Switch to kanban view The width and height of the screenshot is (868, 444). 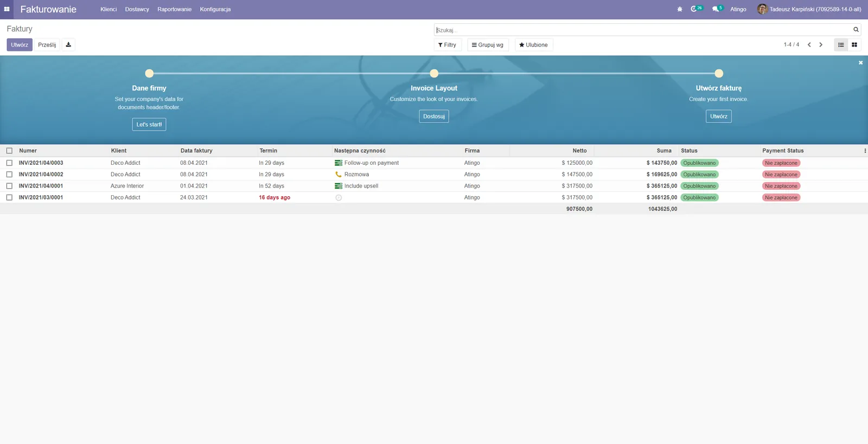point(854,45)
